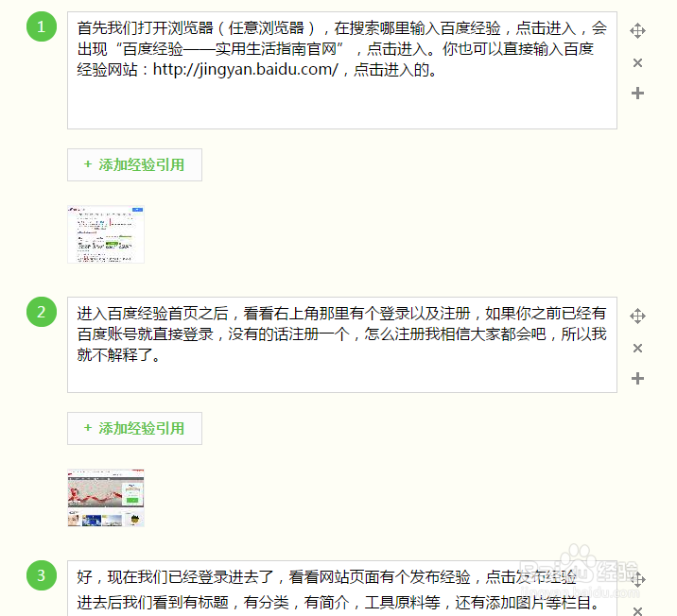Click 添加经验引用 button under step 1
This screenshot has width=677, height=616.
click(x=134, y=164)
